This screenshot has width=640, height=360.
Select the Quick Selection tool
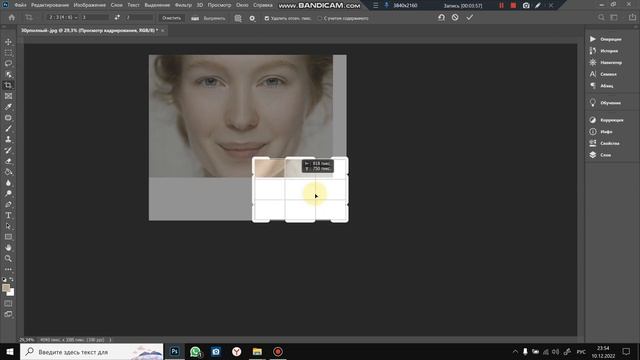(x=8, y=75)
